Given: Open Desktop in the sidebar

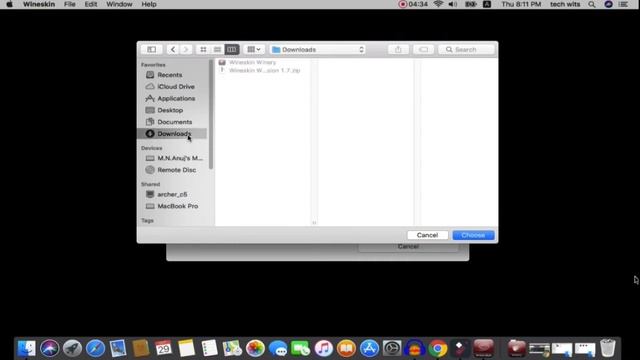Looking at the screenshot, I should coord(170,110).
